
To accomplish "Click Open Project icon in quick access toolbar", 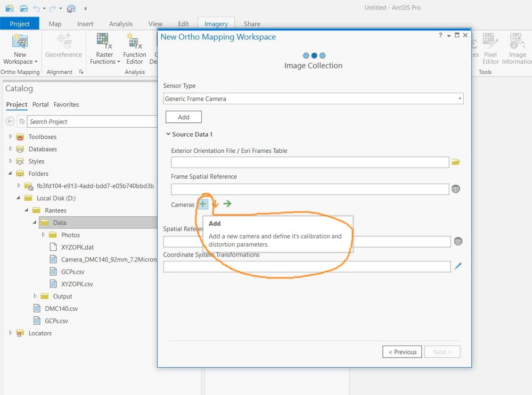I will coord(24,8).
